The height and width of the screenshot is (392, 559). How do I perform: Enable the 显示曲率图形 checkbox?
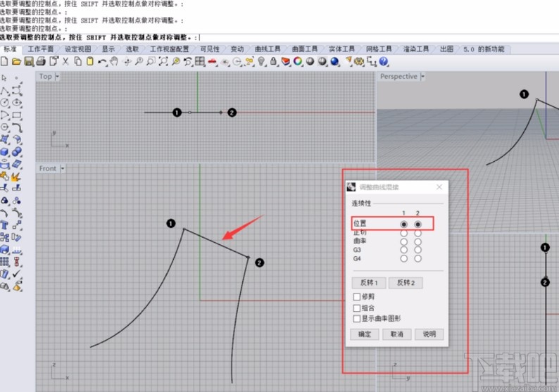click(x=356, y=319)
